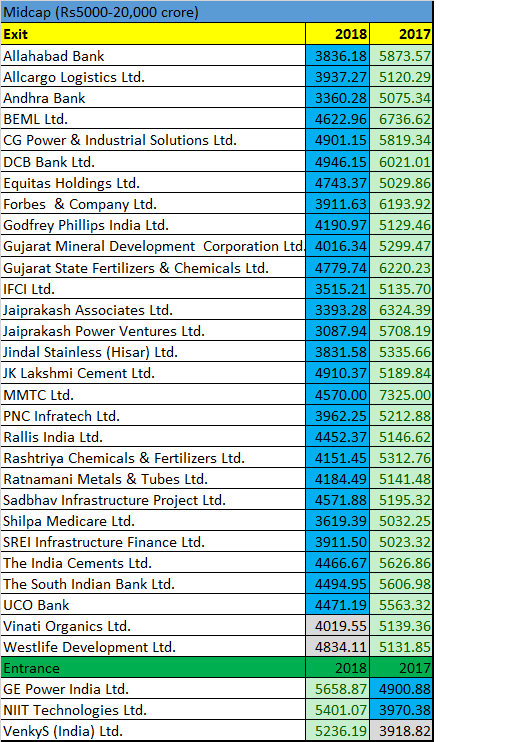
Task: Click the value 5335.66
Action: (x=401, y=352)
